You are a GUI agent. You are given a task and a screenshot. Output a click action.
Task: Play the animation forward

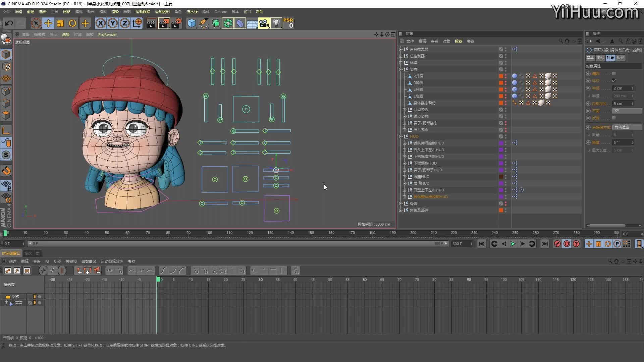(513, 244)
